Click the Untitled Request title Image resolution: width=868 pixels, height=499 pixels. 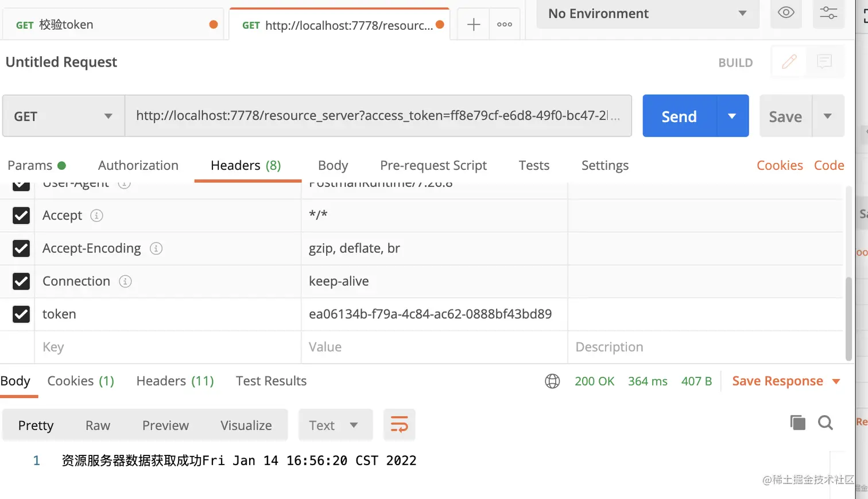[61, 62]
